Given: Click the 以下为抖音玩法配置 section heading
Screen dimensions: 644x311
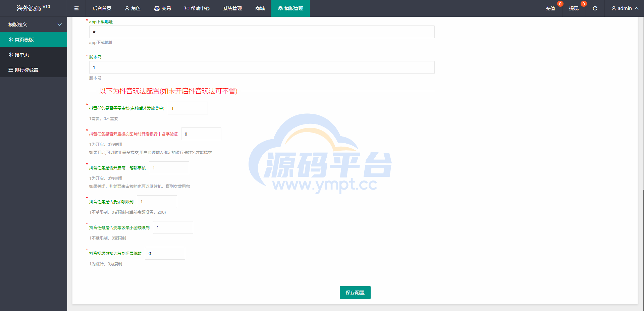Looking at the screenshot, I should (168, 91).
